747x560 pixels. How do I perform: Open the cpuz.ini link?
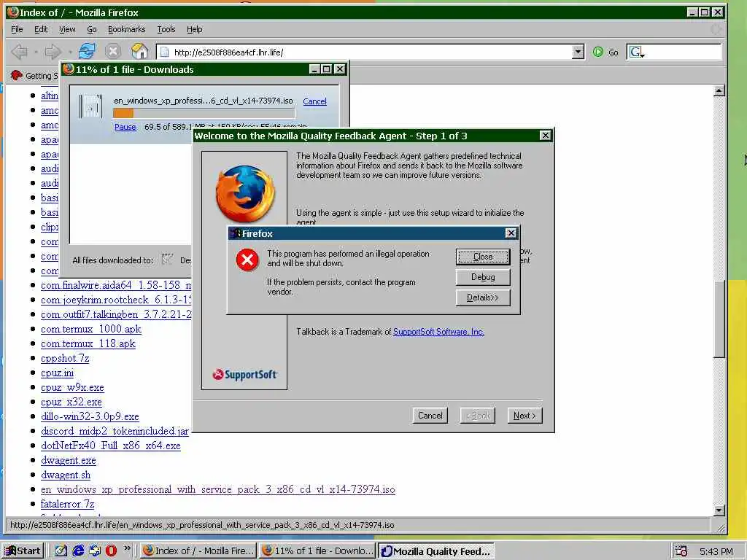(57, 373)
